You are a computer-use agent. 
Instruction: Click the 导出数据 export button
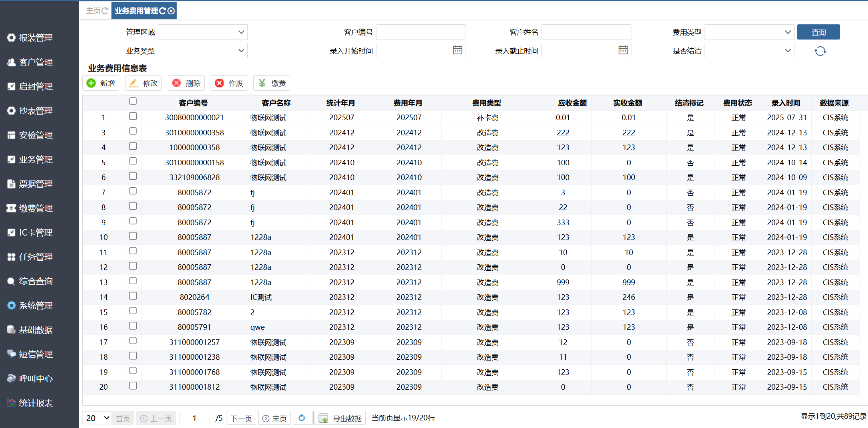(x=340, y=418)
